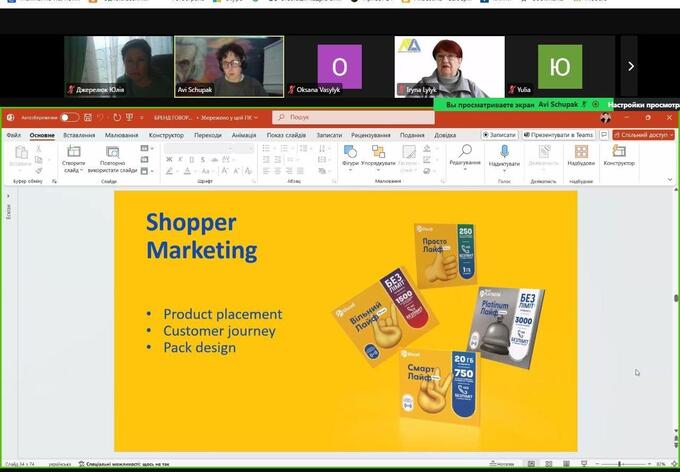Open the slide Layout dropdown
Screen dimensions: 680x472
147,148
